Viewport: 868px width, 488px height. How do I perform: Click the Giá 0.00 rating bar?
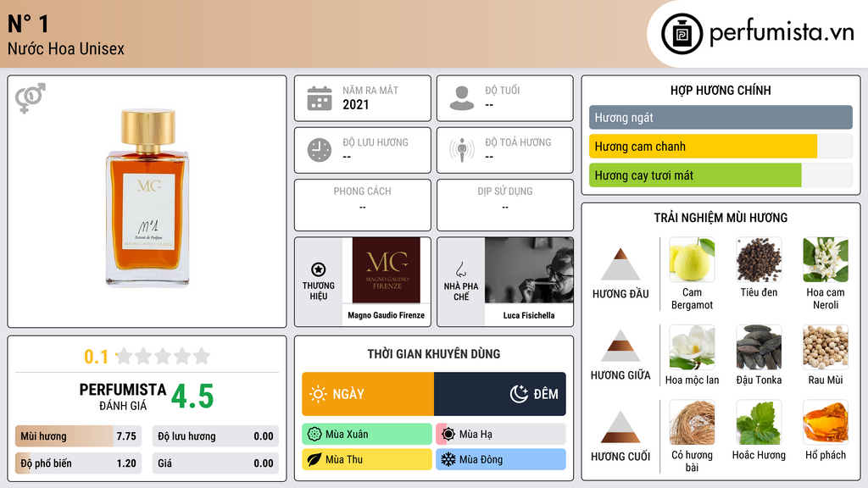215,463
